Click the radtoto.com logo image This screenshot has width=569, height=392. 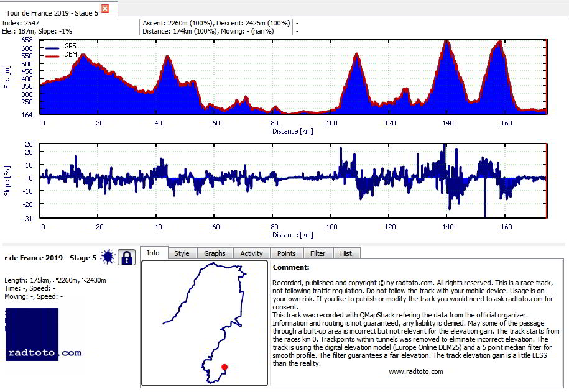pos(32,334)
